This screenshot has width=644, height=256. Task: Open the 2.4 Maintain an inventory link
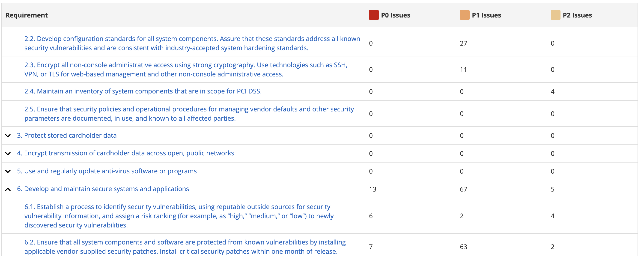143,91
